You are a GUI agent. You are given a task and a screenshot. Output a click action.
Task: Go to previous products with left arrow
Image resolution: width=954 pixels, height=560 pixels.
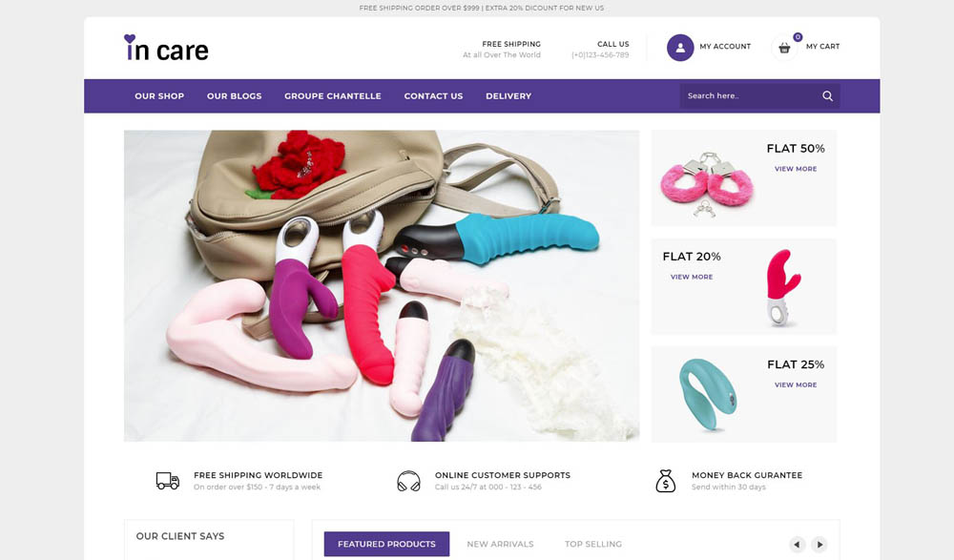(x=797, y=544)
